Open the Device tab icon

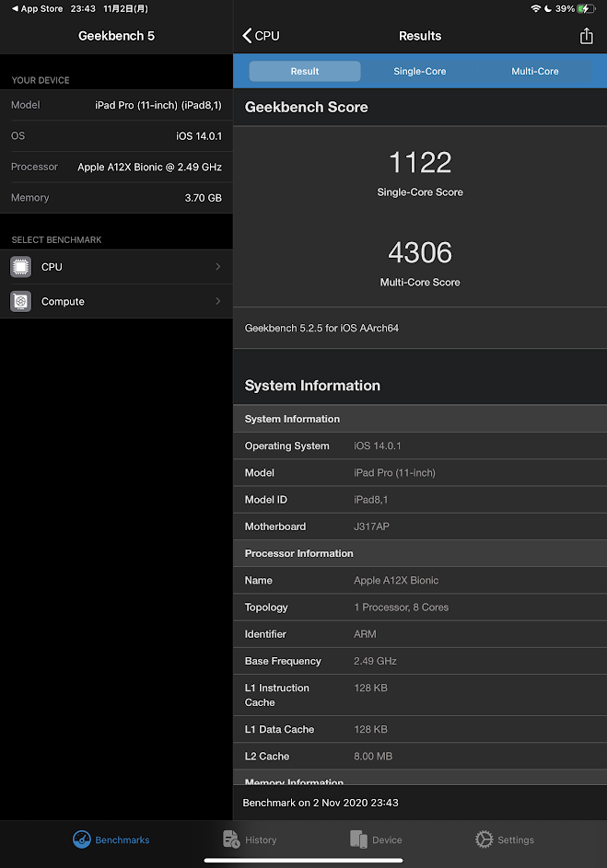click(359, 839)
